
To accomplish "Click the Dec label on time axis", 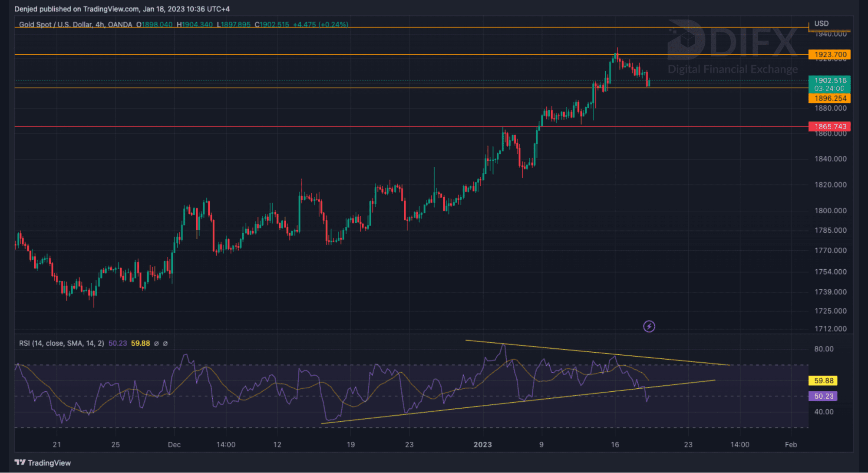I will click(174, 445).
